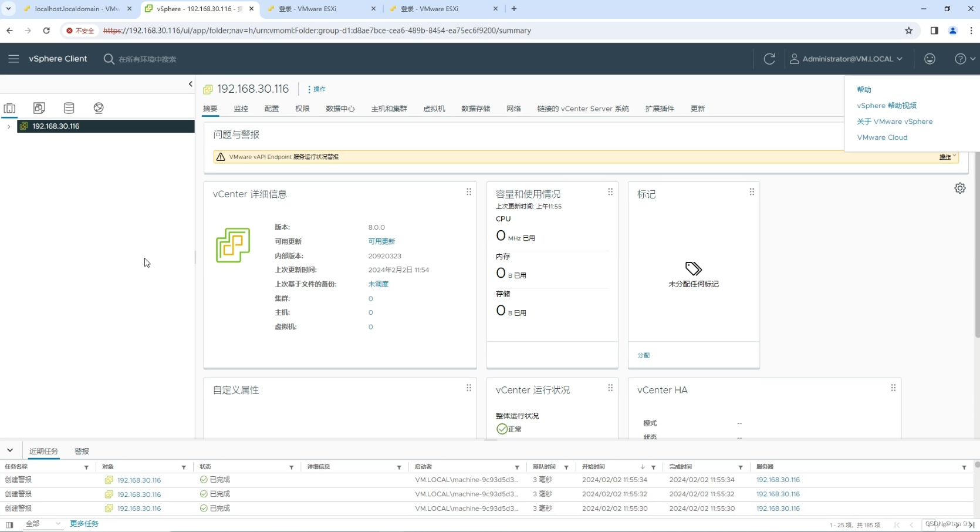
Task: Click the vAPI Endpoint warning triangle icon
Action: [221, 157]
